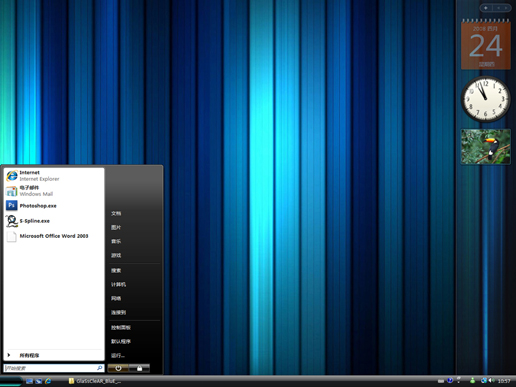Click sidebar next gadgets arrow
This screenshot has width=516, height=387.
point(506,8)
